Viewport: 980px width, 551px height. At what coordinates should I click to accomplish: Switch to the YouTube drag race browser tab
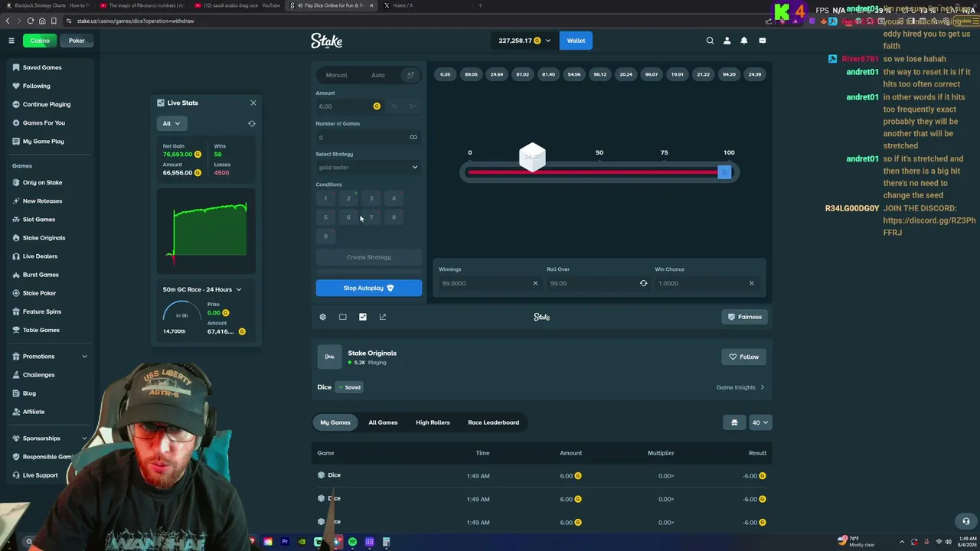pyautogui.click(x=237, y=5)
